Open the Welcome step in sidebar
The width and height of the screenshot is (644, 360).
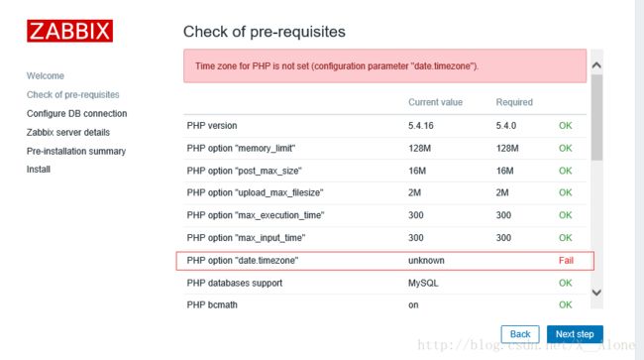coord(46,76)
